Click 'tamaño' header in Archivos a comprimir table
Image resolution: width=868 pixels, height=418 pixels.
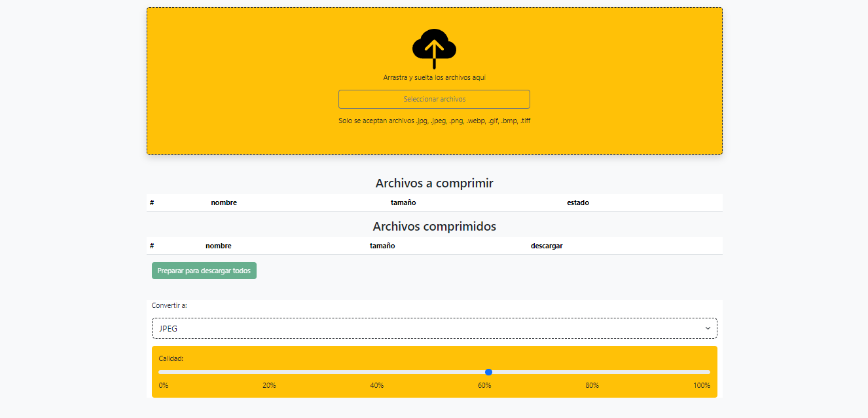(403, 203)
